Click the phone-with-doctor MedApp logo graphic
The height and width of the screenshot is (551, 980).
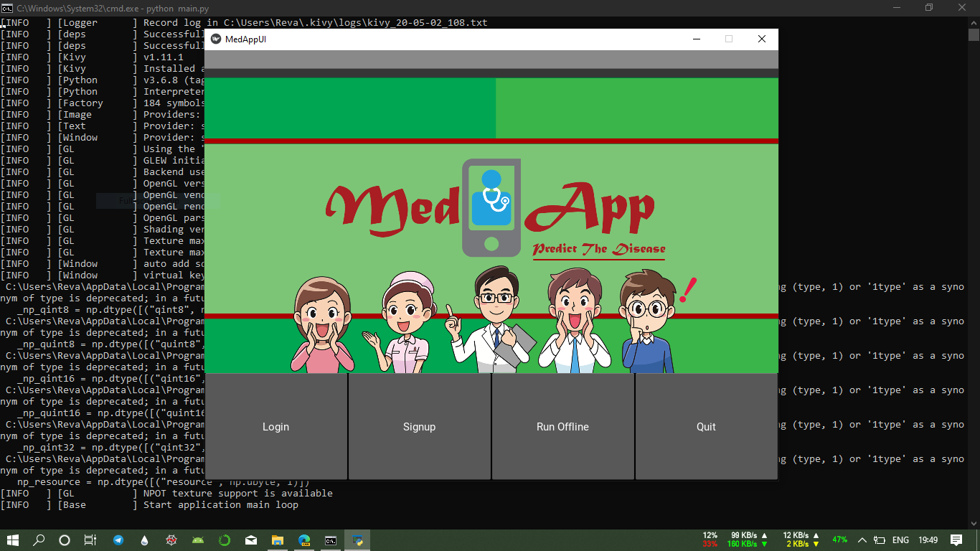click(x=491, y=207)
